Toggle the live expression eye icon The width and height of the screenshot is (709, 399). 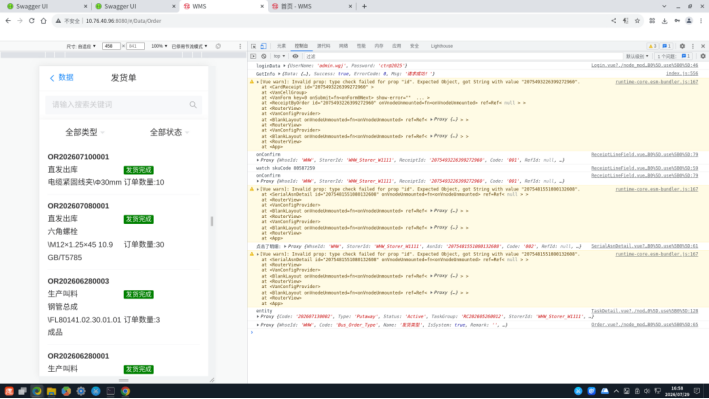point(295,57)
